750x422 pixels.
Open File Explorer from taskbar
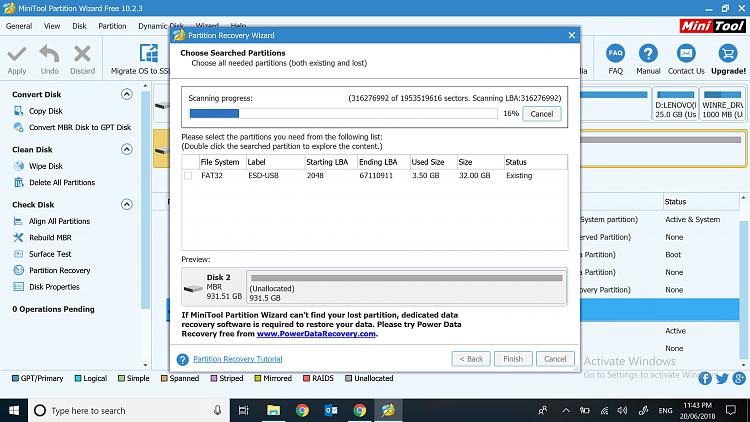coord(273,411)
